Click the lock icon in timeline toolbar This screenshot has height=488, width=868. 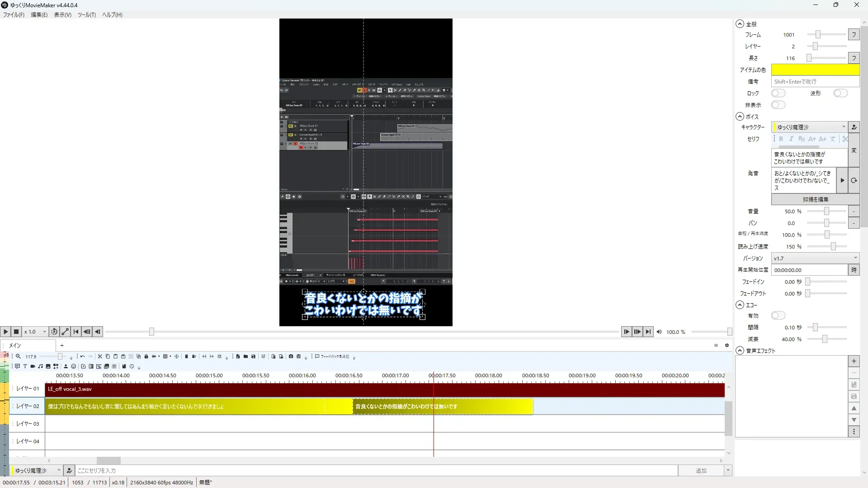(x=146, y=357)
